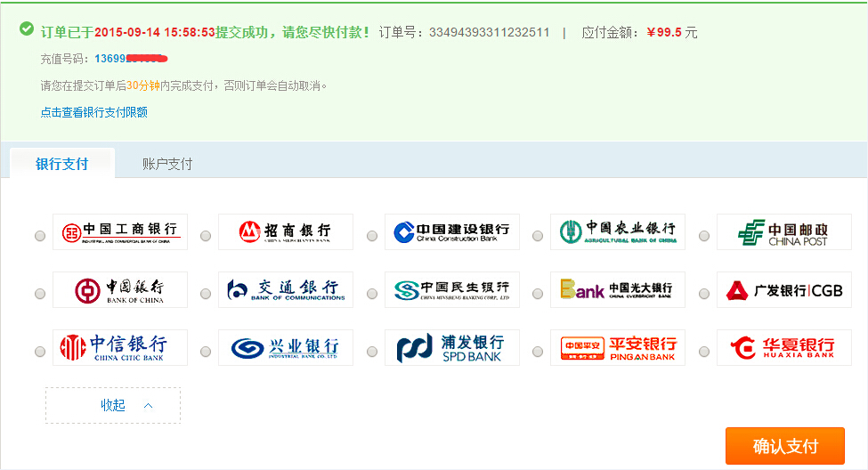Click the green success checkmark icon
868x470 pixels.
[26, 28]
